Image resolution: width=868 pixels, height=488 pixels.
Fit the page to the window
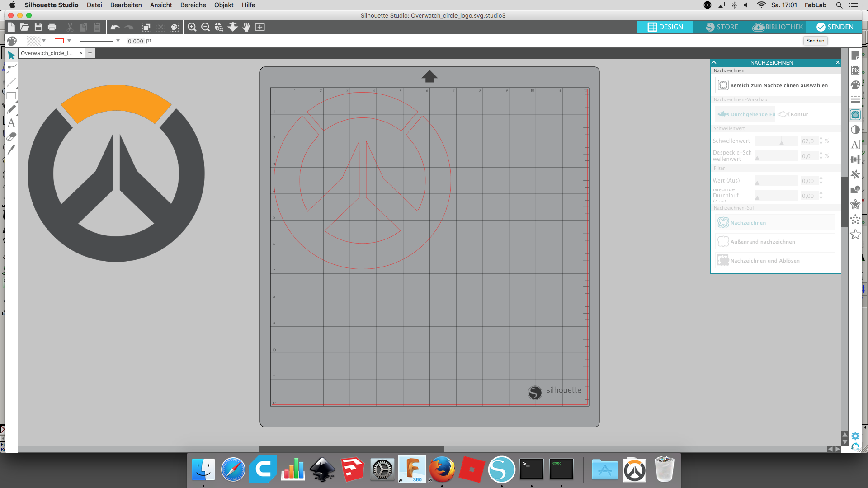260,27
